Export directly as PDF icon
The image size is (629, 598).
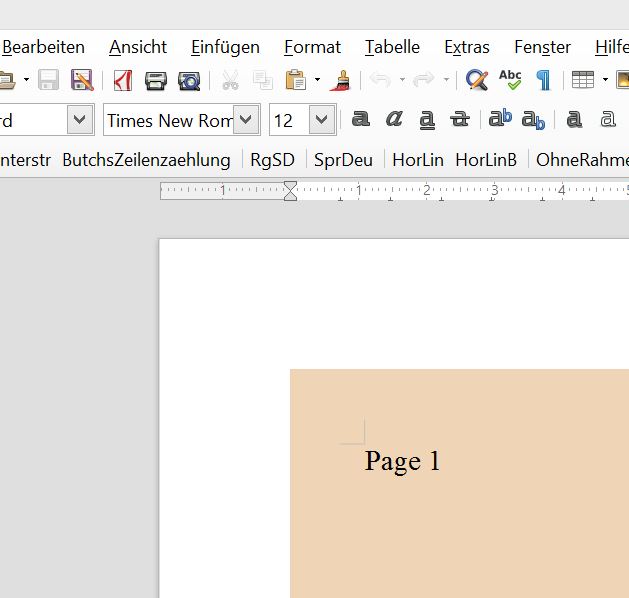point(123,80)
